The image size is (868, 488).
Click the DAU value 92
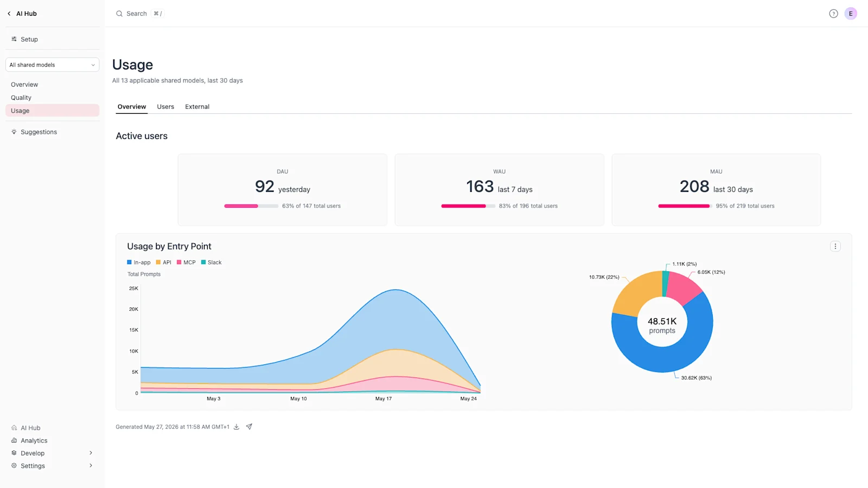coord(265,187)
